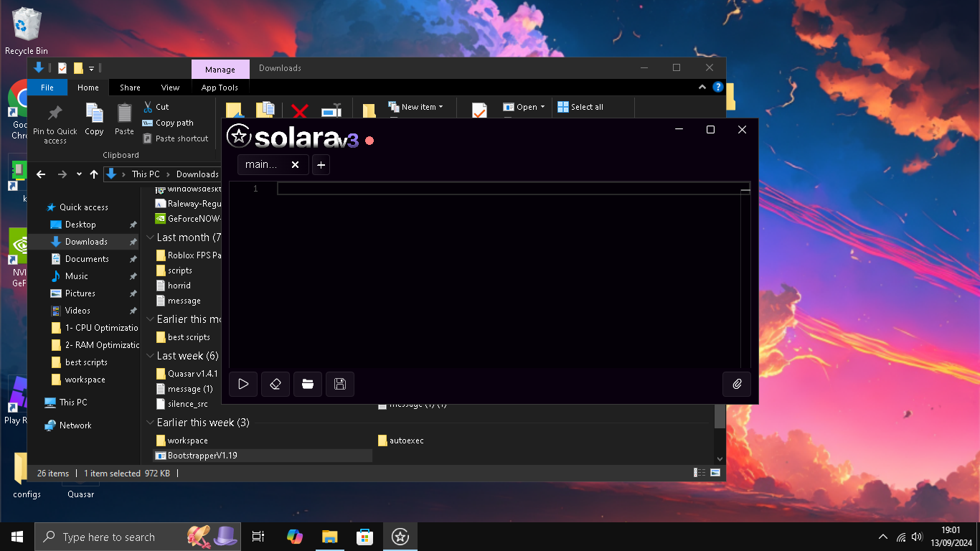
Task: Click the Copy button in the ribbon
Action: [x=94, y=120]
